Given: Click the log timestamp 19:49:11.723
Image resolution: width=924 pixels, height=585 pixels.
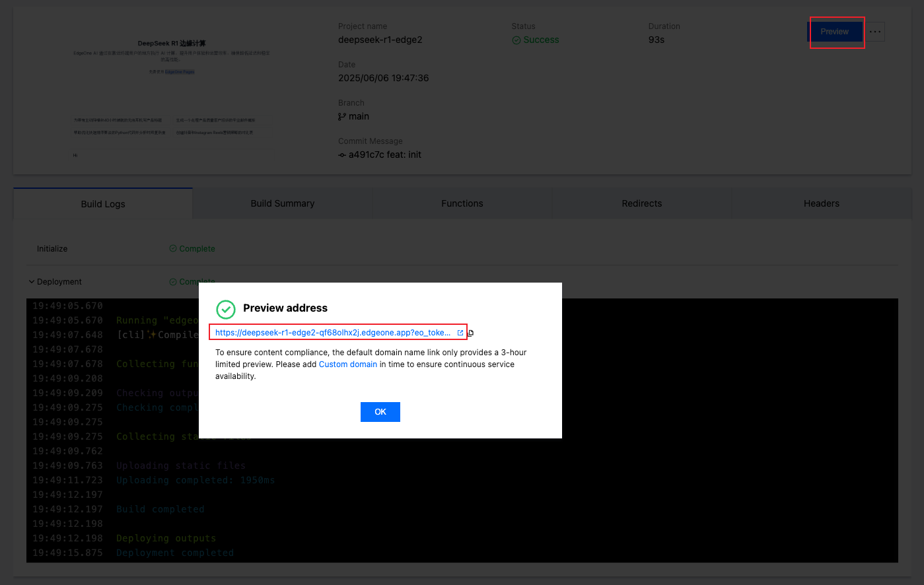Looking at the screenshot, I should tap(67, 481).
